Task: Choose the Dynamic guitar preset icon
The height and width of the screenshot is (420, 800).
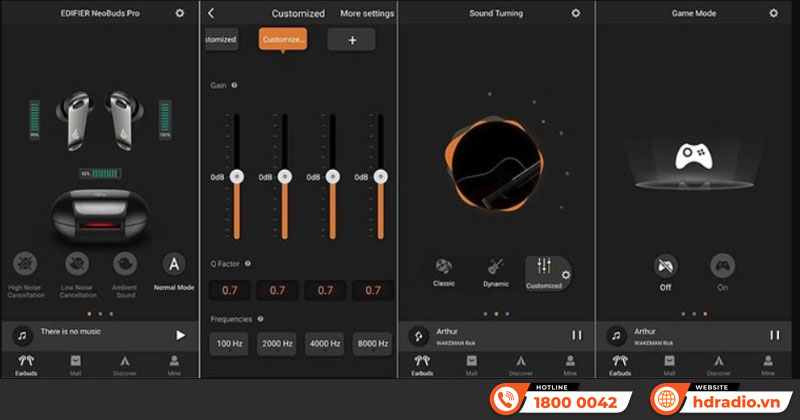Action: pos(494,267)
